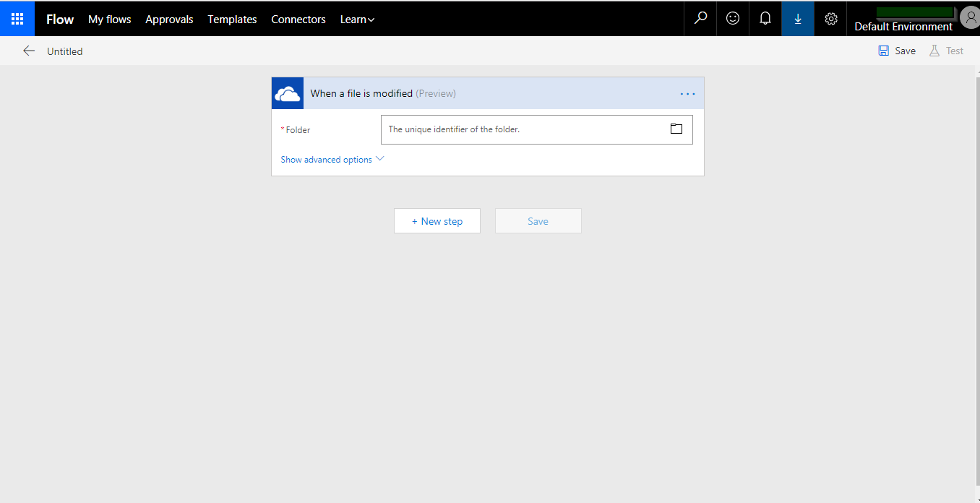The height and width of the screenshot is (503, 980).
Task: Click the back arrow beside Untitled
Action: pos(29,51)
